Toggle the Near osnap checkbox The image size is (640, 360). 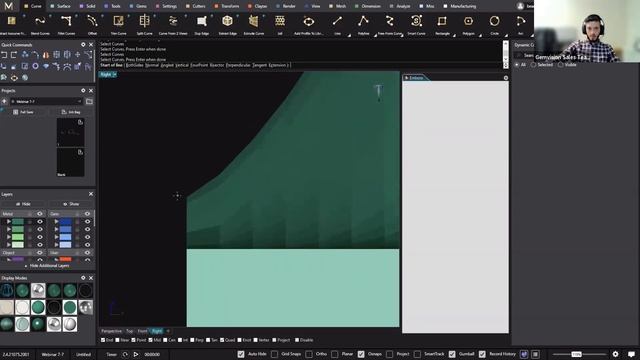point(118,340)
